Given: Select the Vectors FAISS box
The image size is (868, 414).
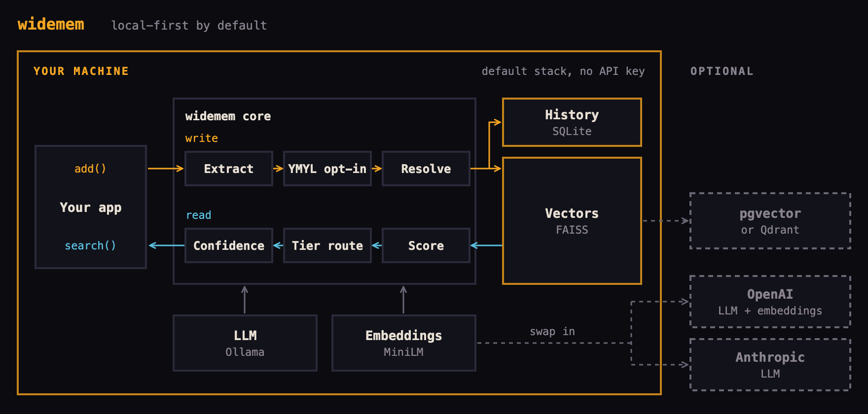Looking at the screenshot, I should click(x=572, y=221).
